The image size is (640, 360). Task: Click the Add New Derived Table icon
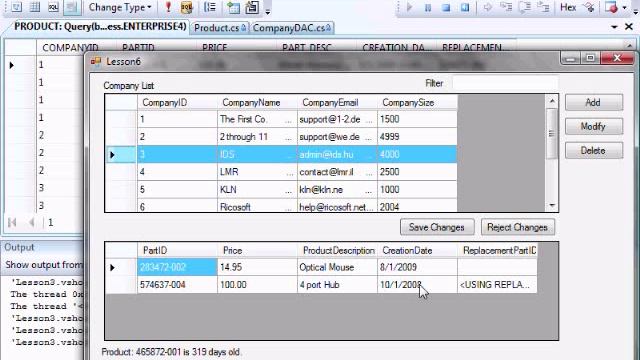click(252, 7)
